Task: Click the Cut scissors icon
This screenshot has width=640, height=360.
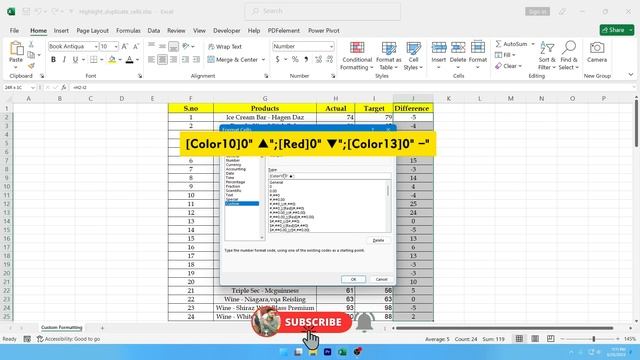Action: (31, 44)
